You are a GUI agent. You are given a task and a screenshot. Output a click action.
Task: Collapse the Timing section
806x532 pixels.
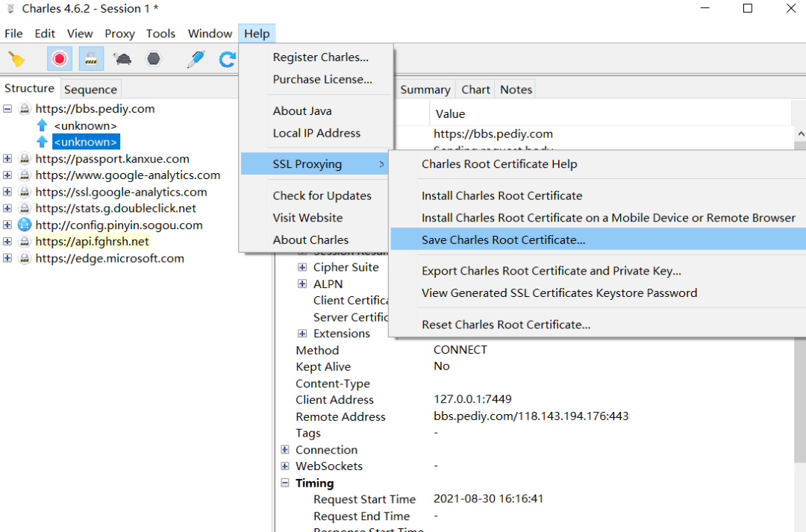click(285, 483)
